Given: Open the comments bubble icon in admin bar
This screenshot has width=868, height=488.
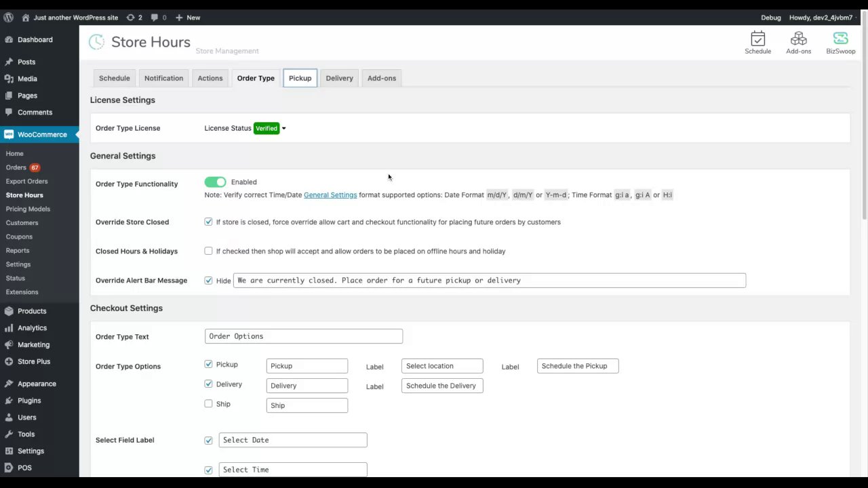Looking at the screenshot, I should (x=155, y=18).
